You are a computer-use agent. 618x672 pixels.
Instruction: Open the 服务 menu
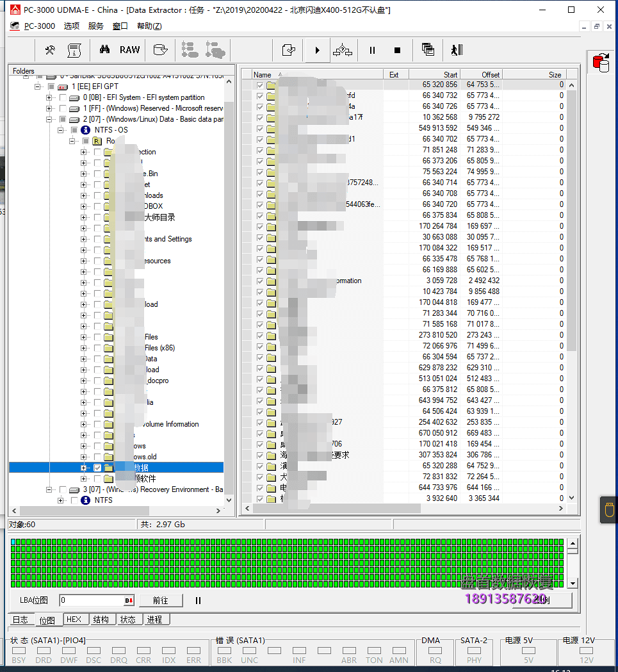[95, 26]
